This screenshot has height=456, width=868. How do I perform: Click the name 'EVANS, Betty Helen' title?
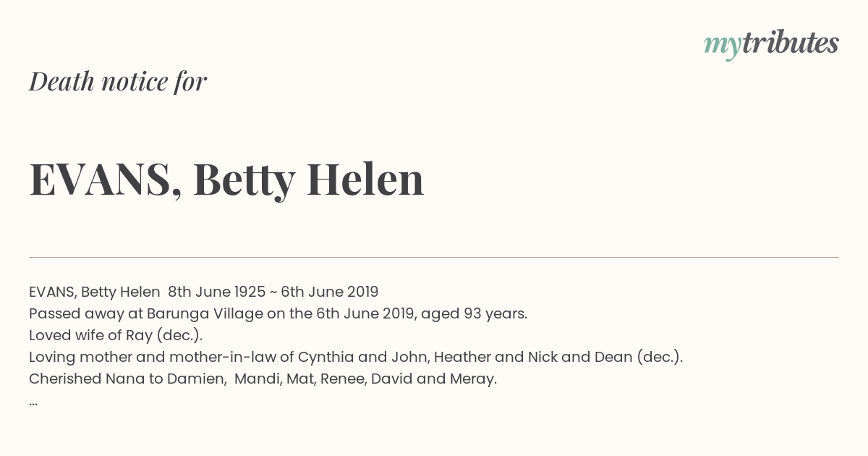pos(226,180)
